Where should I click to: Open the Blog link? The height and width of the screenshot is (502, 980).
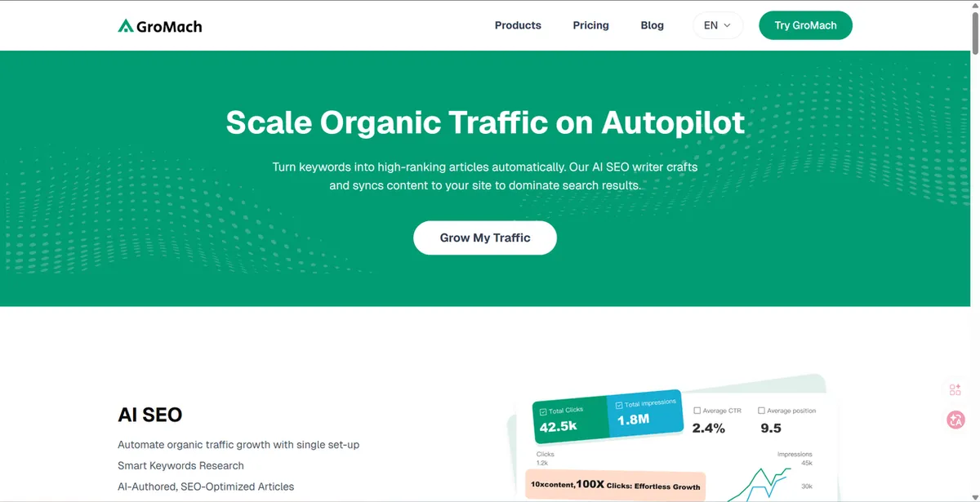coord(652,25)
